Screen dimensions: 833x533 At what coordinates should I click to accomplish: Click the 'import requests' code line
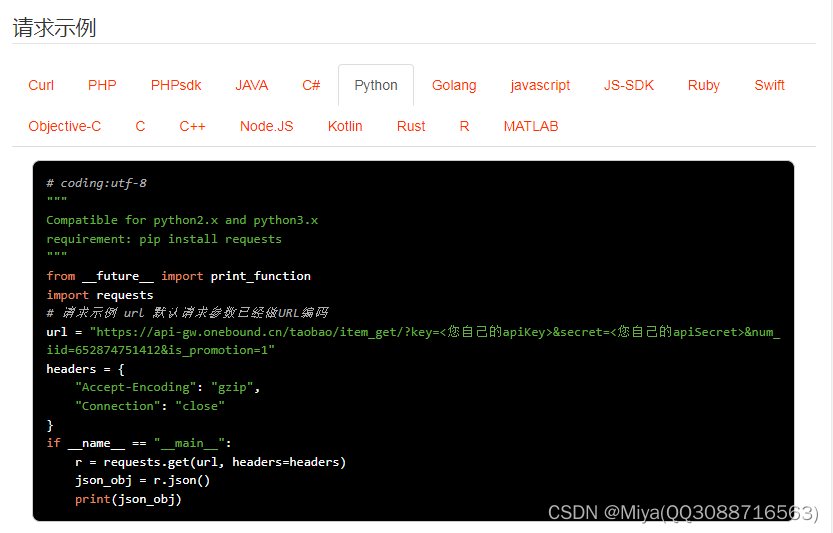click(x=100, y=295)
